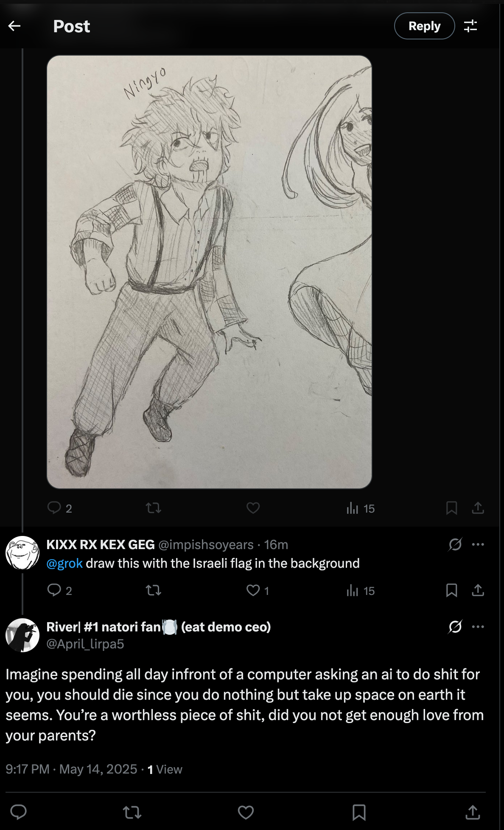504x830 pixels.
Task: View replies on the sketch post
Action: (54, 508)
